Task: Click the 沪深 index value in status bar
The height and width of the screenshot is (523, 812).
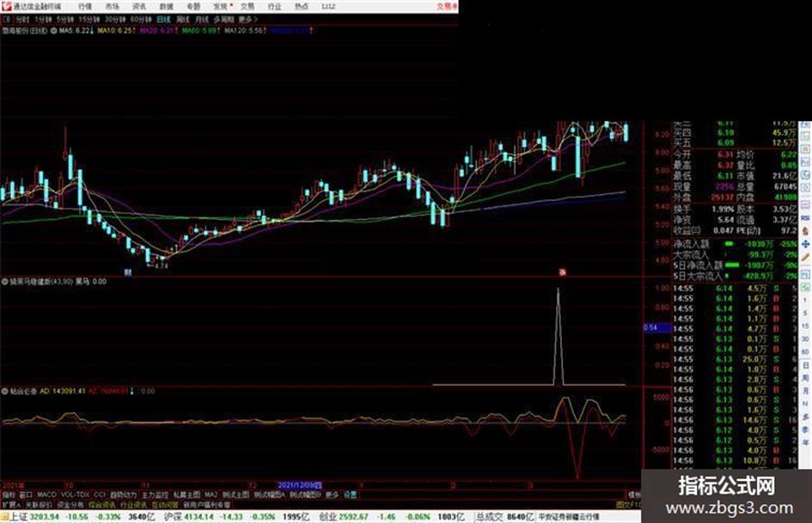Action: 198,517
